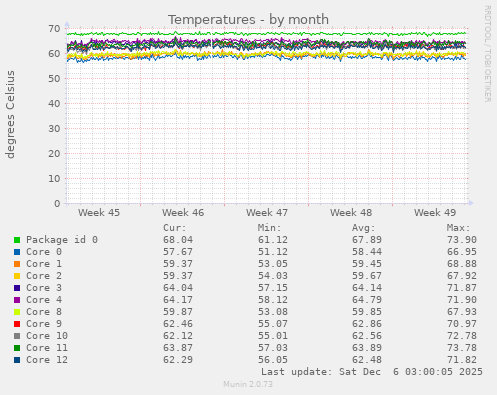
Task: Click the Core 3 legend label
Action: [x=44, y=288]
